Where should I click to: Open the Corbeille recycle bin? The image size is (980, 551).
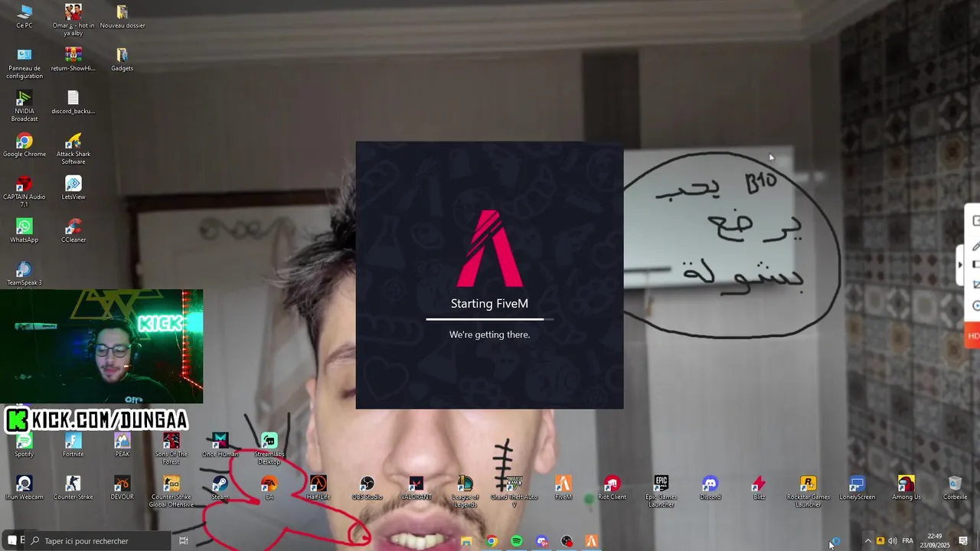point(955,487)
